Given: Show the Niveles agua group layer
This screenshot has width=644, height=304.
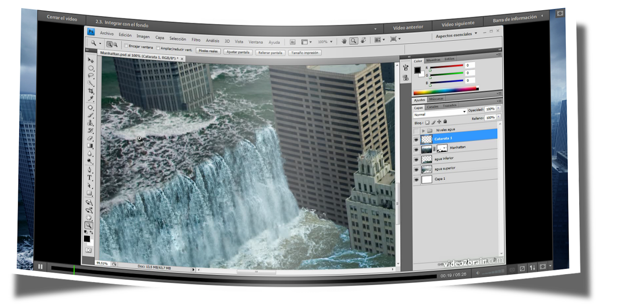Looking at the screenshot, I should (x=416, y=130).
